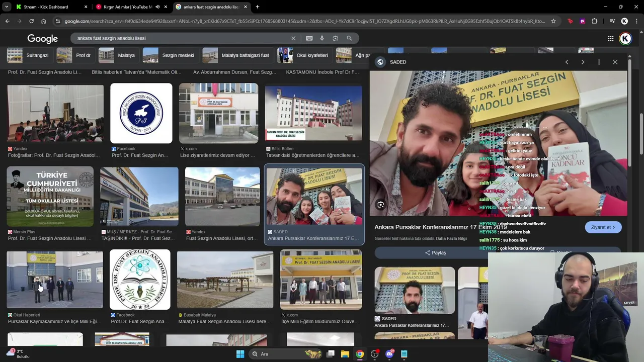Open the Bitlis Bülten school building image
The width and height of the screenshot is (644, 362).
click(x=313, y=114)
